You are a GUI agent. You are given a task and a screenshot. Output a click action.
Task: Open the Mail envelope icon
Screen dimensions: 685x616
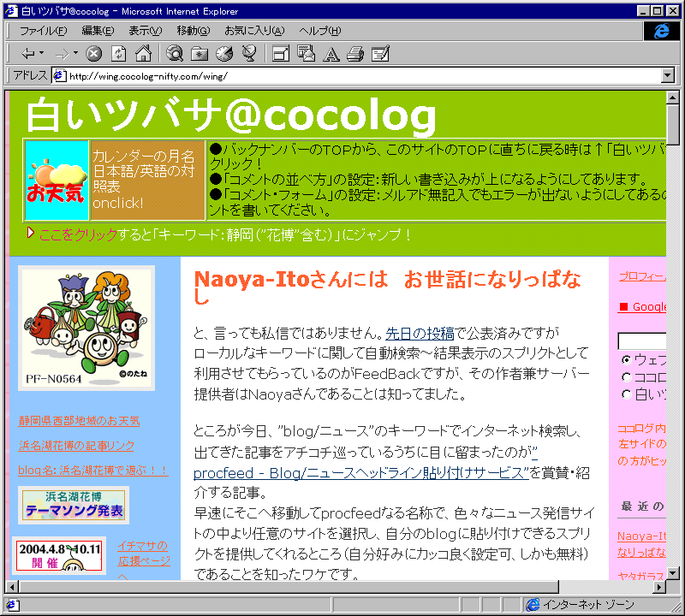[x=306, y=54]
